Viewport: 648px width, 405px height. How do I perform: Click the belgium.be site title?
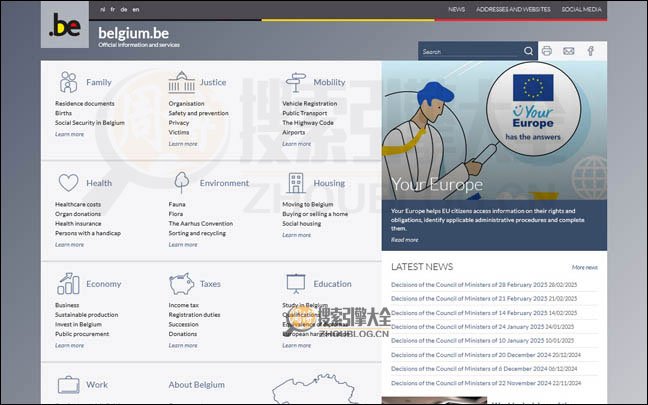point(133,33)
